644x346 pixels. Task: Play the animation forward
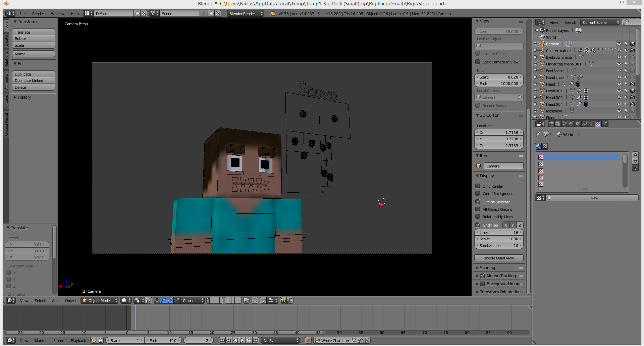click(242, 340)
